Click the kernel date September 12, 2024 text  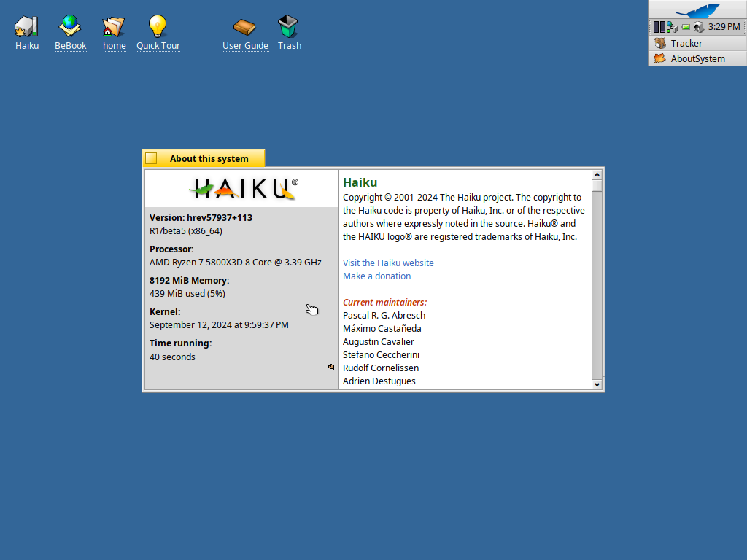(219, 325)
